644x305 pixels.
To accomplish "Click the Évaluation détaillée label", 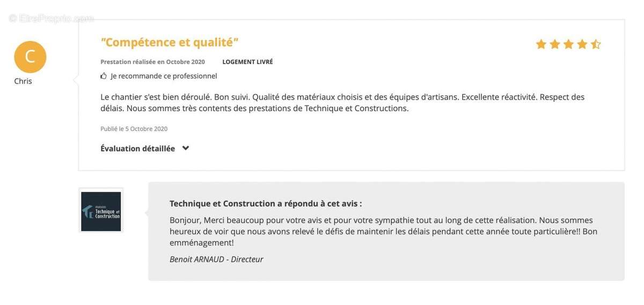I will (x=137, y=148).
